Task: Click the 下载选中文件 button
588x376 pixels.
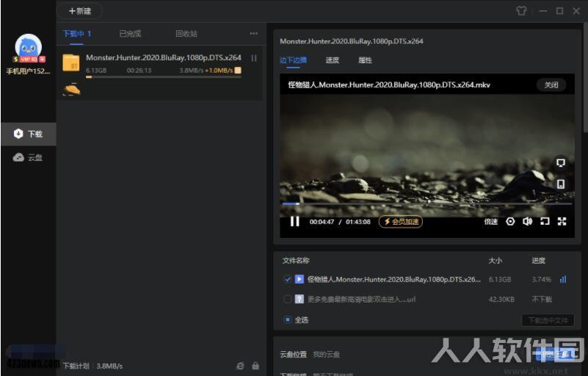Action: point(548,320)
